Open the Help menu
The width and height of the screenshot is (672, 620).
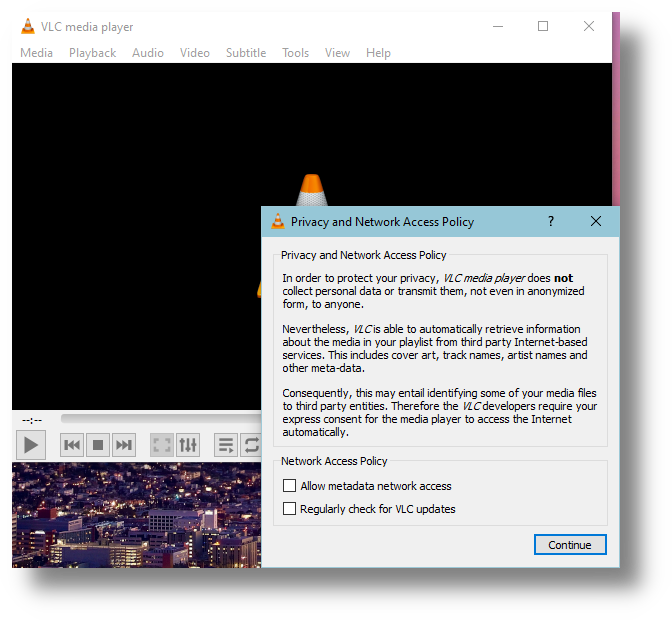pos(378,53)
